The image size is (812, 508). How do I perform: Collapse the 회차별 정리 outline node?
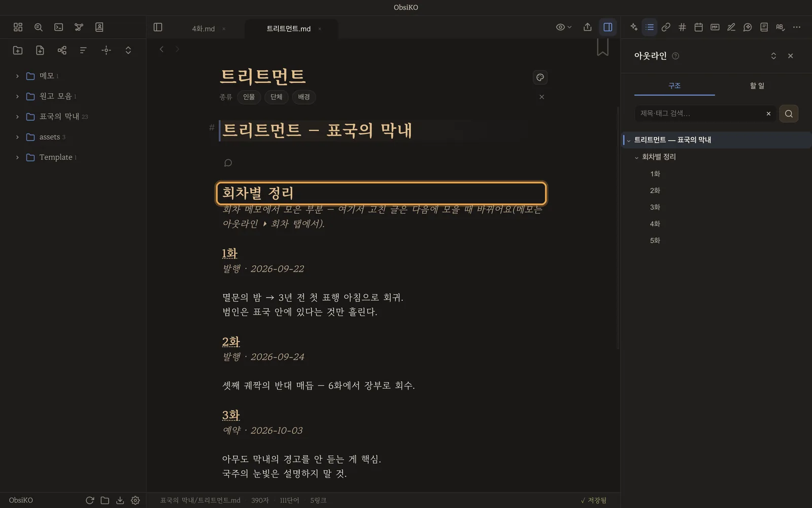tap(636, 157)
